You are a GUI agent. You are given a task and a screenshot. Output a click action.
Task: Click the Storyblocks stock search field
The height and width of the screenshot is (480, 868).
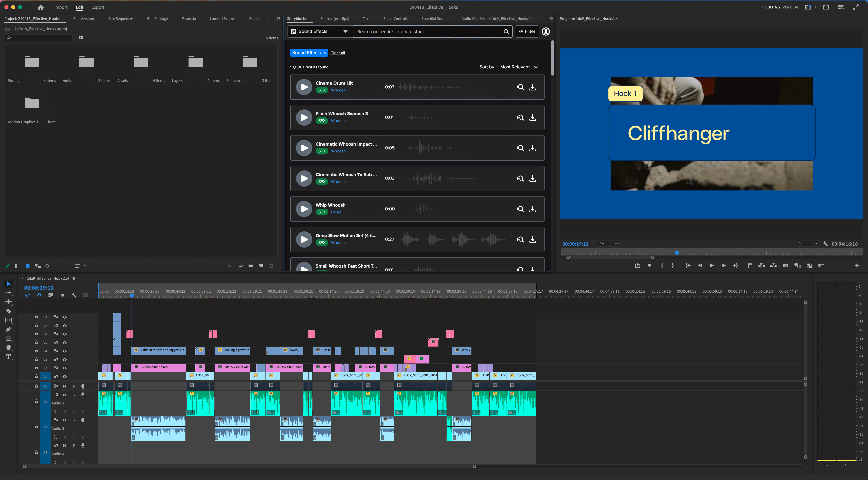tap(428, 31)
